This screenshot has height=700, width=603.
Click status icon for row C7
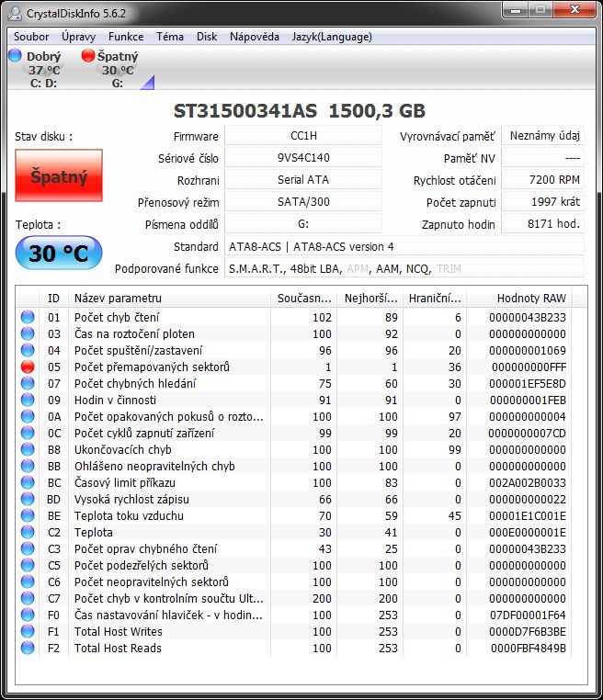click(28, 598)
